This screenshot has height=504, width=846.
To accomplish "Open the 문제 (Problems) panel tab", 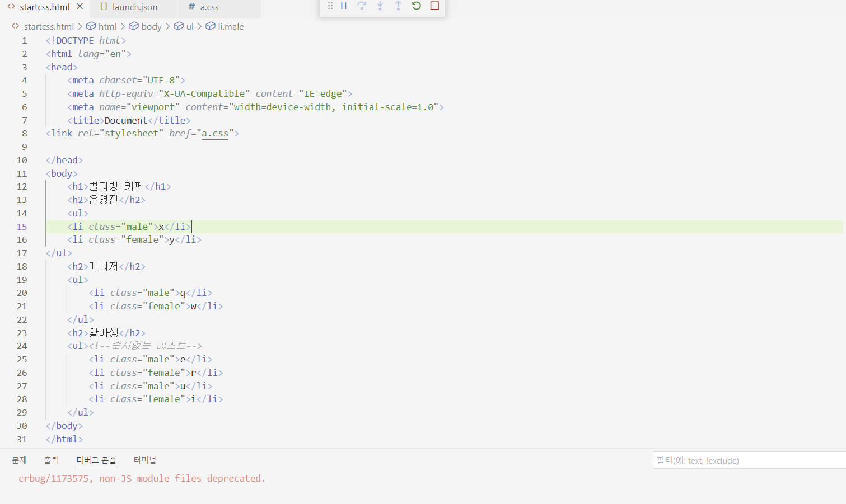I will coord(20,460).
